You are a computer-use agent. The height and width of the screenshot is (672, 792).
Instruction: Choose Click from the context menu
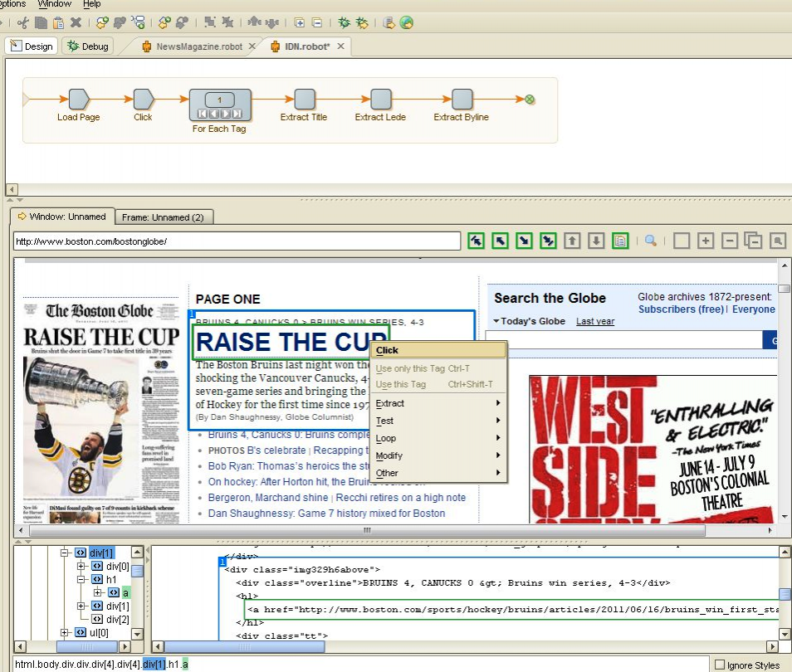click(438, 350)
